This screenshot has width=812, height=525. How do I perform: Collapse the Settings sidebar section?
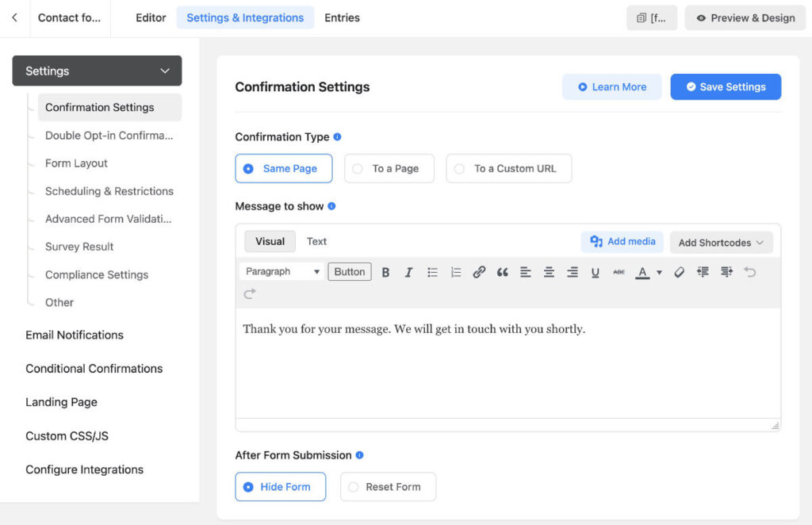tap(164, 71)
